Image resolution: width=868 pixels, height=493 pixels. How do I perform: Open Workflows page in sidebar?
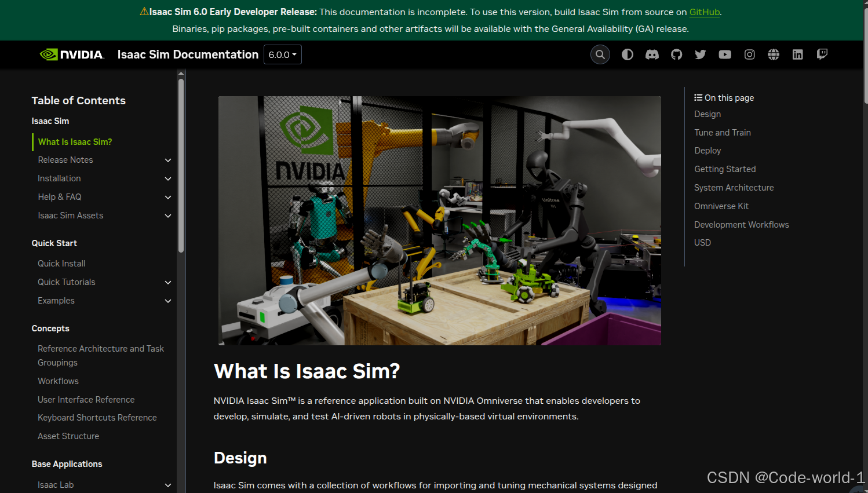[x=58, y=381]
